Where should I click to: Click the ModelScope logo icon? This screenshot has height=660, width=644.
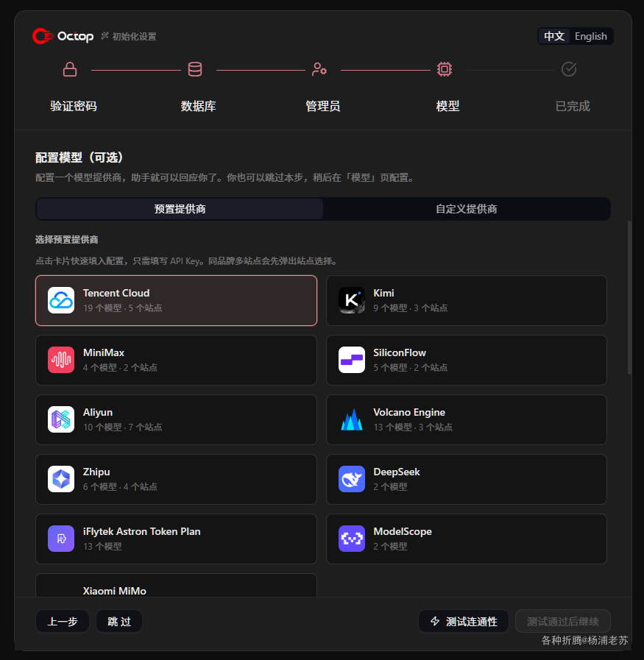coord(352,539)
